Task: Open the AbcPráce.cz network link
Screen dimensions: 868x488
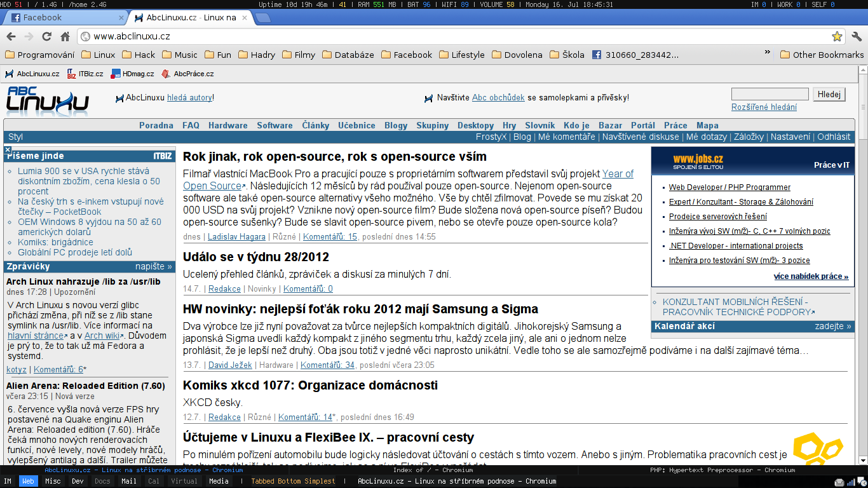Action: (187, 74)
